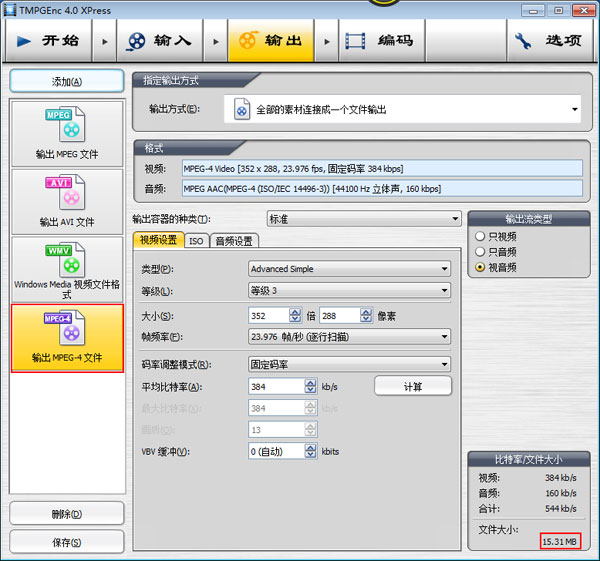This screenshot has width=600, height=561.
Task: Select the 视音频 radio button
Action: click(480, 267)
